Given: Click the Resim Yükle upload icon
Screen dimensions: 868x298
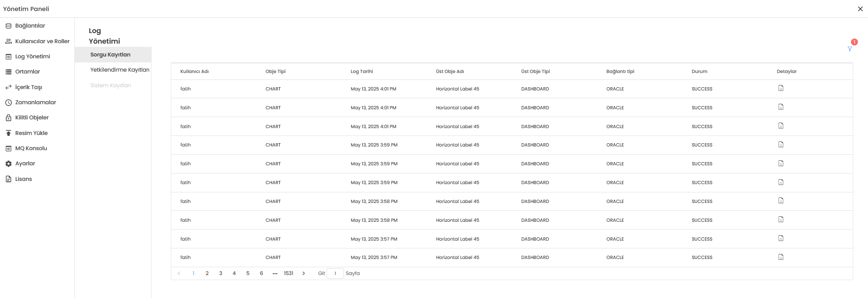Looking at the screenshot, I should click(x=8, y=133).
